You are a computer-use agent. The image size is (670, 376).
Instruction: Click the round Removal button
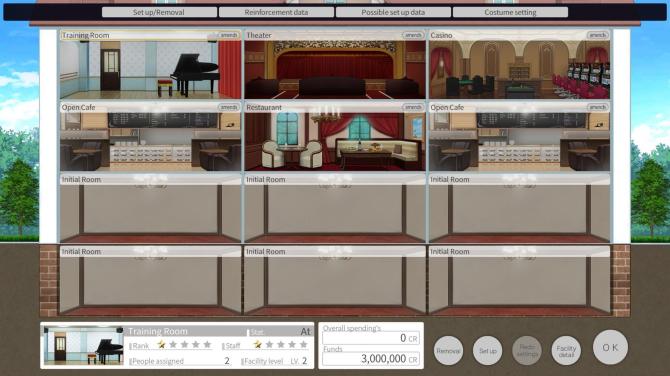[448, 351]
